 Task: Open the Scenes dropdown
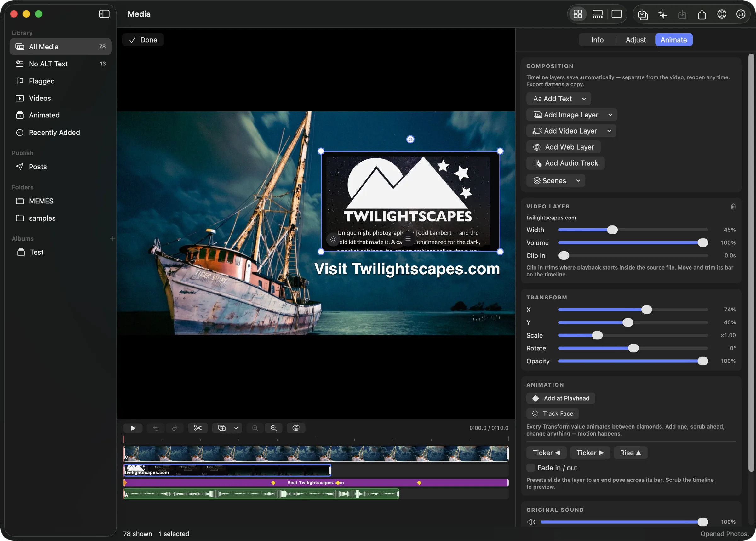[556, 180]
